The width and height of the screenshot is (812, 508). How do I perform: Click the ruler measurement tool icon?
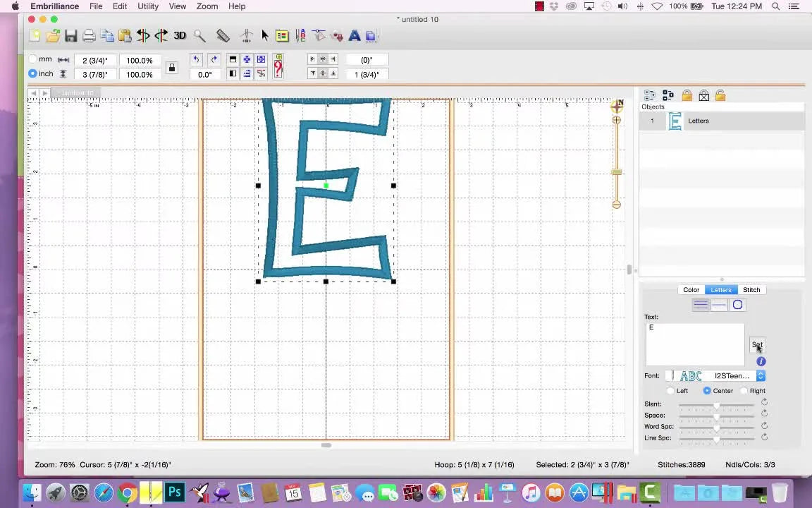tap(223, 35)
